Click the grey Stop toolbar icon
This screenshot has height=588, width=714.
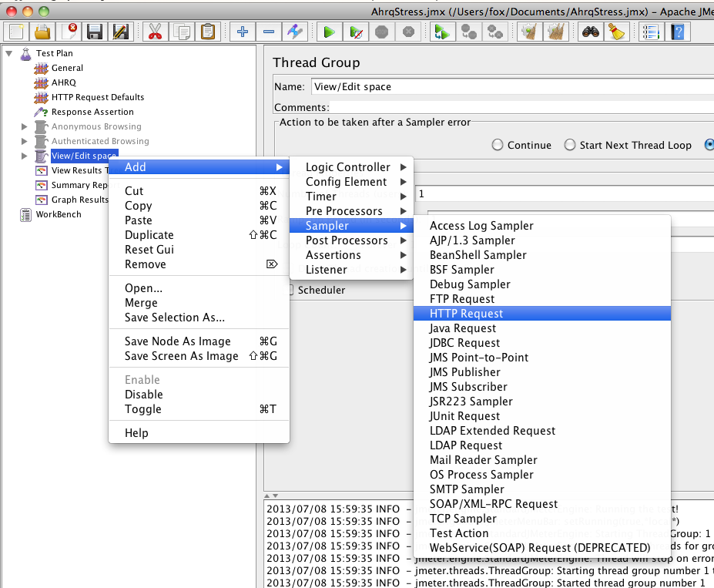381,32
